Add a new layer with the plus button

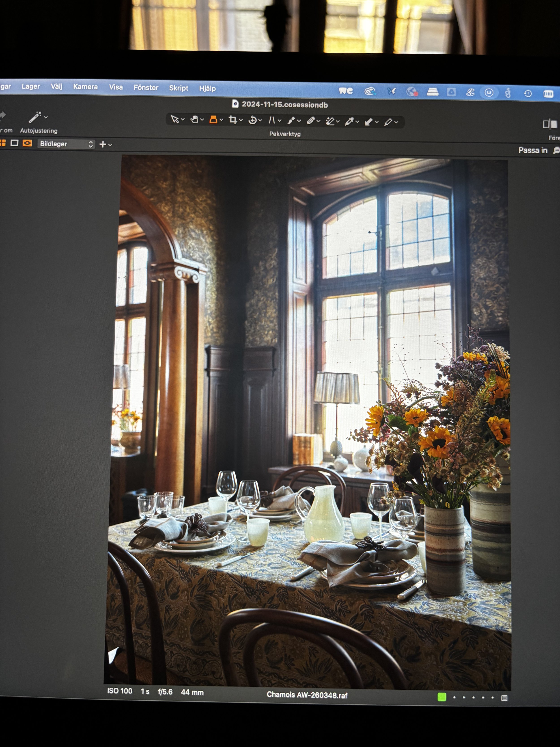pos(103,145)
